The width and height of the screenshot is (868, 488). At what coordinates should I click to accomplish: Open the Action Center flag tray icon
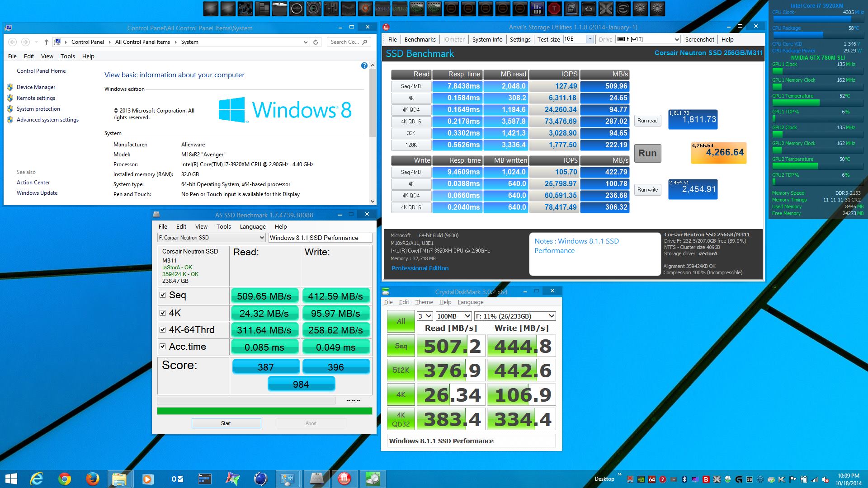point(793,479)
